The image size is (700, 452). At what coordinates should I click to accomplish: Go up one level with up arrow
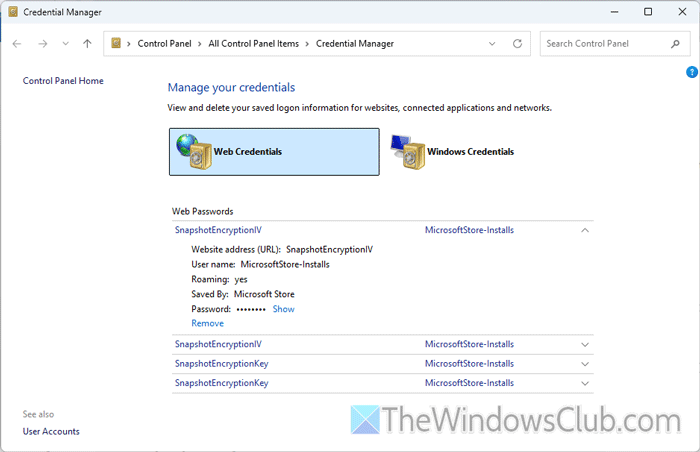[88, 44]
